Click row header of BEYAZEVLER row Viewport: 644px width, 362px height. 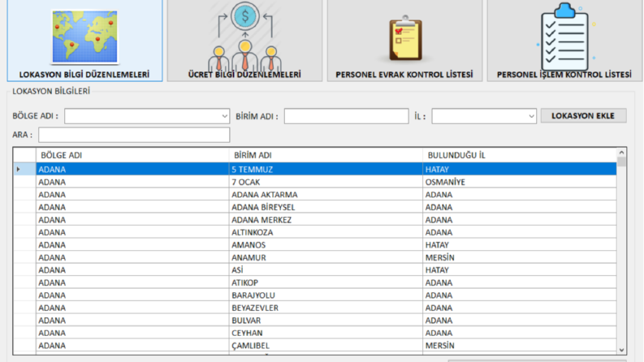coord(24,308)
